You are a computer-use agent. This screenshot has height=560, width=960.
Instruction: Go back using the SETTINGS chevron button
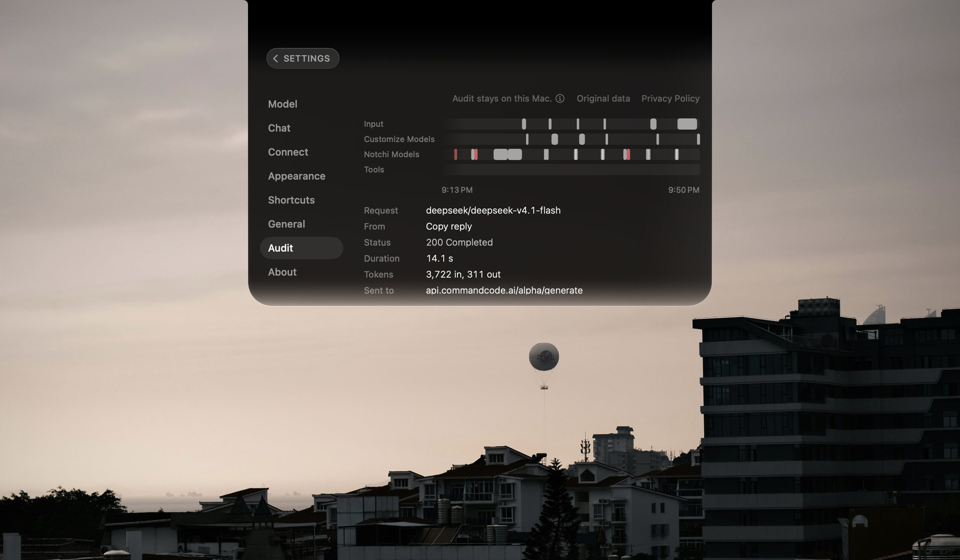[303, 58]
